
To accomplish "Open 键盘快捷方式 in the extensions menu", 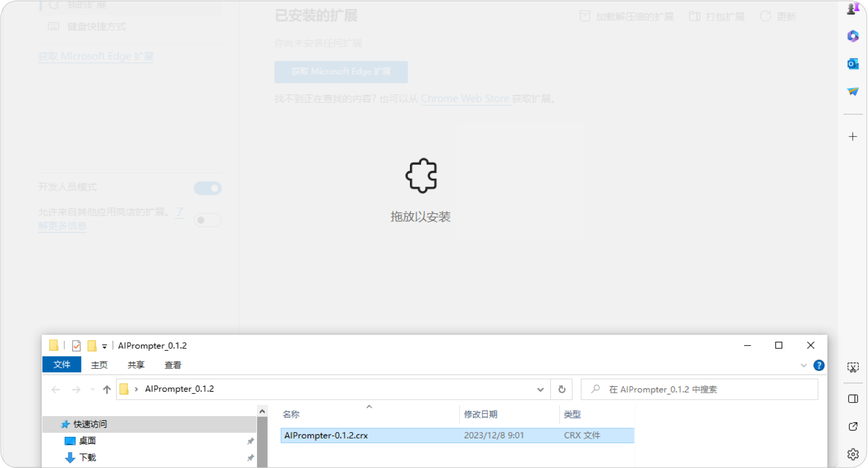I will coord(97,26).
